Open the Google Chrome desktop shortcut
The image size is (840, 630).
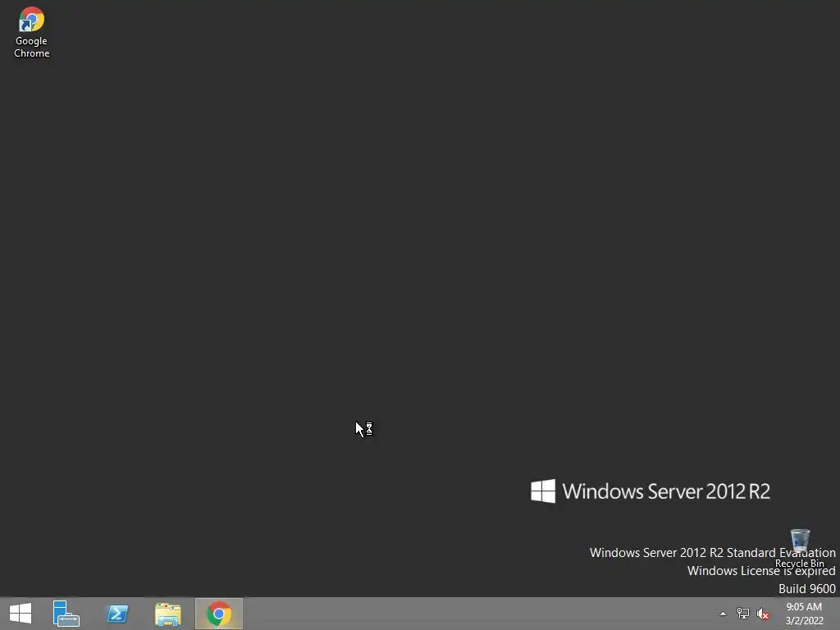click(x=32, y=32)
